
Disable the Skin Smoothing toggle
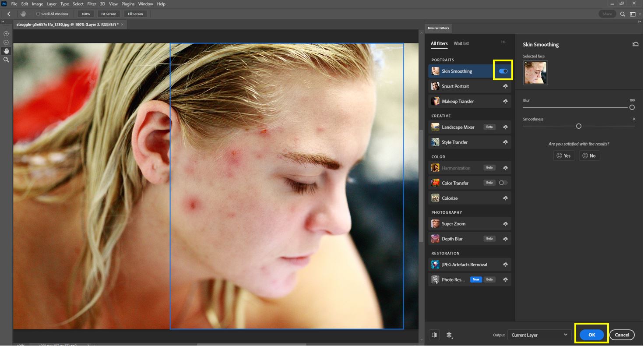click(503, 71)
